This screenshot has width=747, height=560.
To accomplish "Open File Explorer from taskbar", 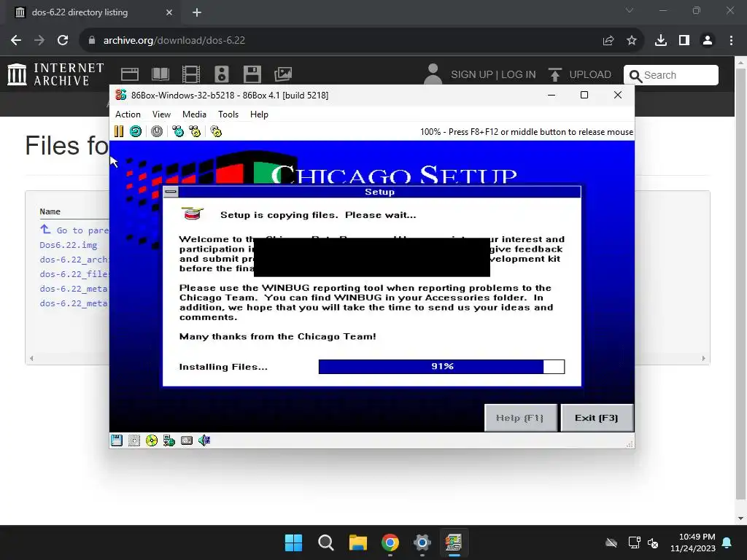I will (x=357, y=542).
